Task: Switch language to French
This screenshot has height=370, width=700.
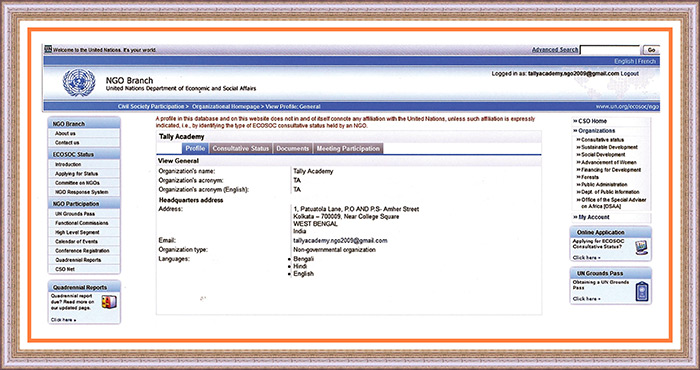Action: (x=647, y=62)
